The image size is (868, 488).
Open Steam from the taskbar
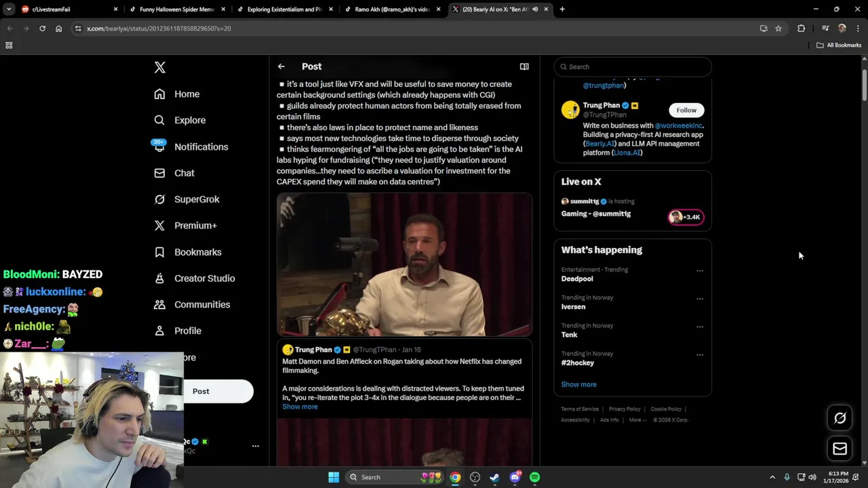tap(495, 477)
